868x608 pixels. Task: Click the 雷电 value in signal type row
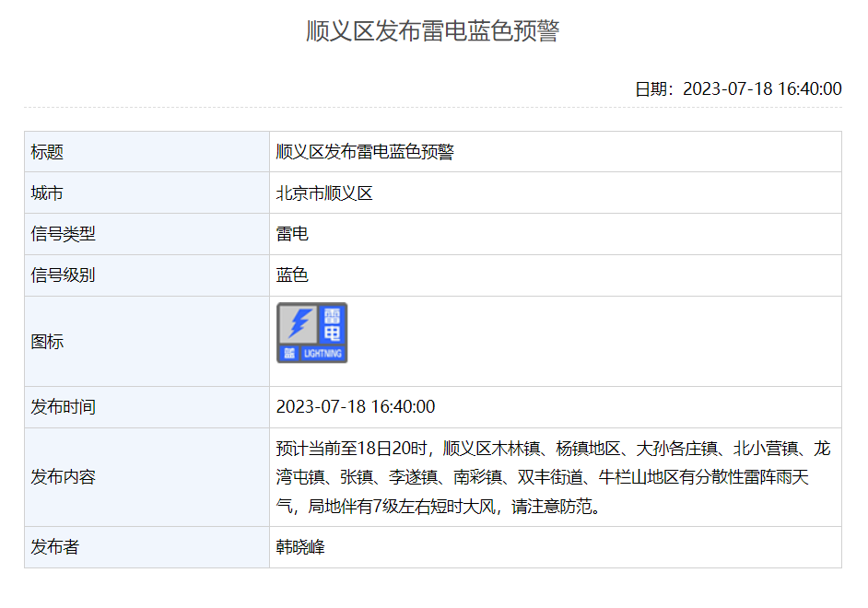click(x=292, y=234)
